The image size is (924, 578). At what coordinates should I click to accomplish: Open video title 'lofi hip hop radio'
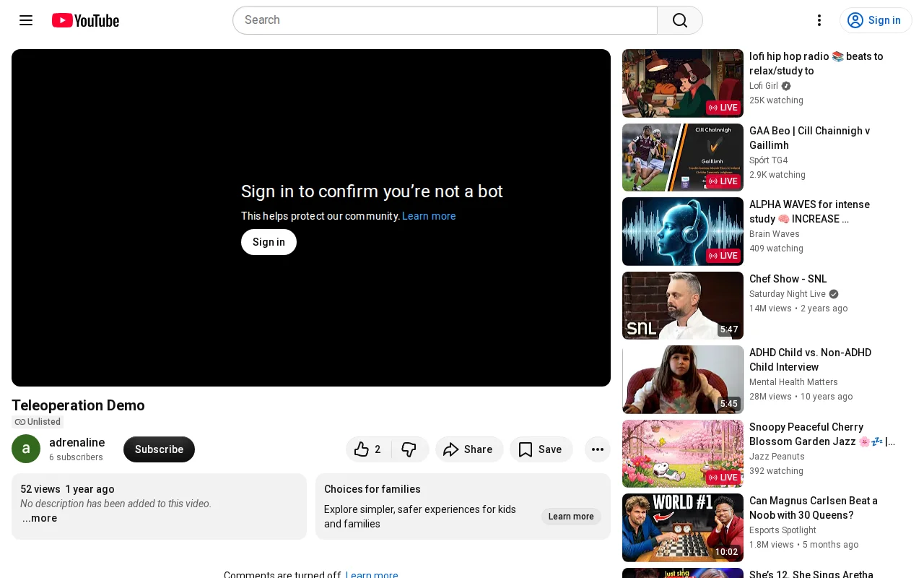click(816, 64)
